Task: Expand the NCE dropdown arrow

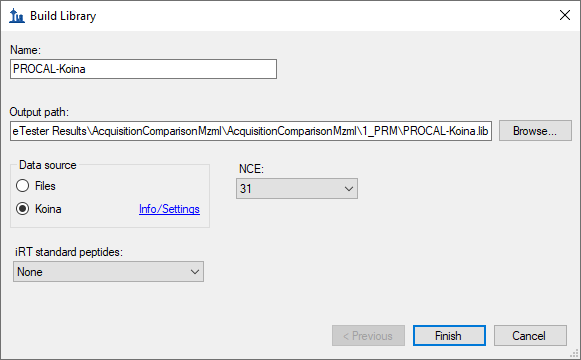Action: [348, 189]
